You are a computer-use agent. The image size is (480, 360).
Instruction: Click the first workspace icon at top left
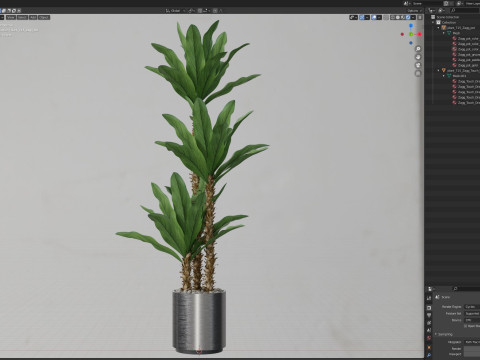tap(4, 11)
